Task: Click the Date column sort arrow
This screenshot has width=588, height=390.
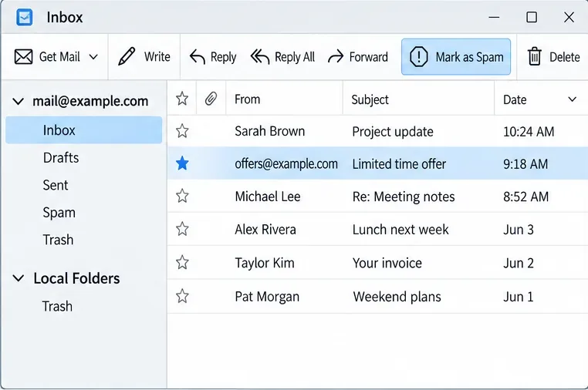Action: pos(572,99)
